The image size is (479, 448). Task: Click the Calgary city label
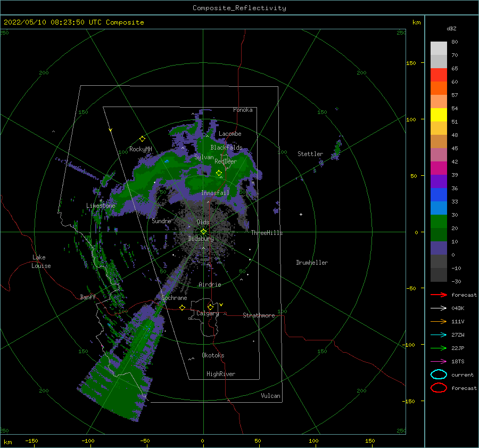(208, 313)
